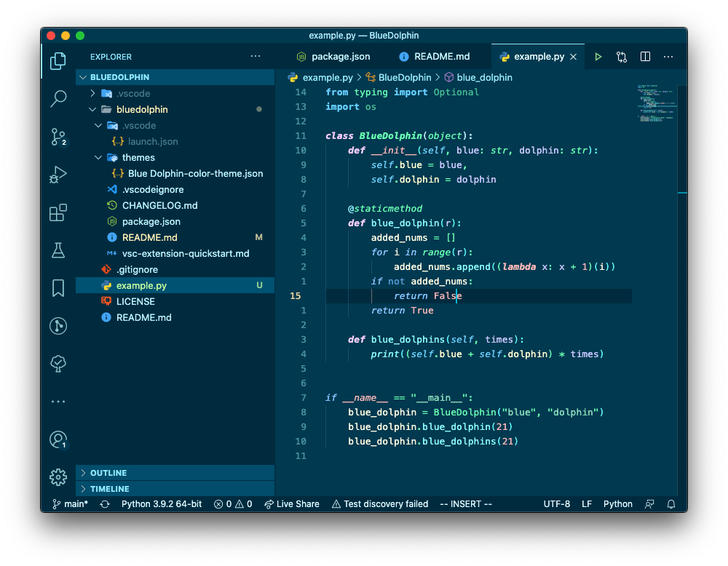Open Explorer Views and More Actions ellipsis
The image size is (728, 566).
(256, 56)
